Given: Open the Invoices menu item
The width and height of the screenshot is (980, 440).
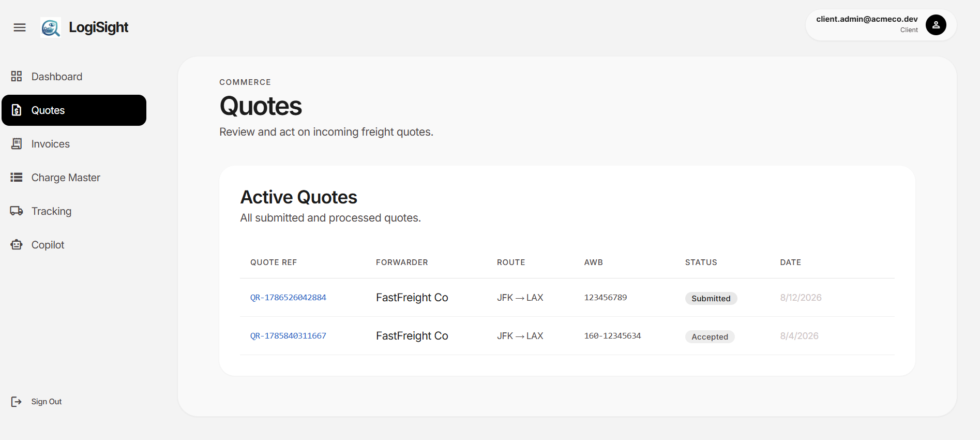Looking at the screenshot, I should [74, 144].
